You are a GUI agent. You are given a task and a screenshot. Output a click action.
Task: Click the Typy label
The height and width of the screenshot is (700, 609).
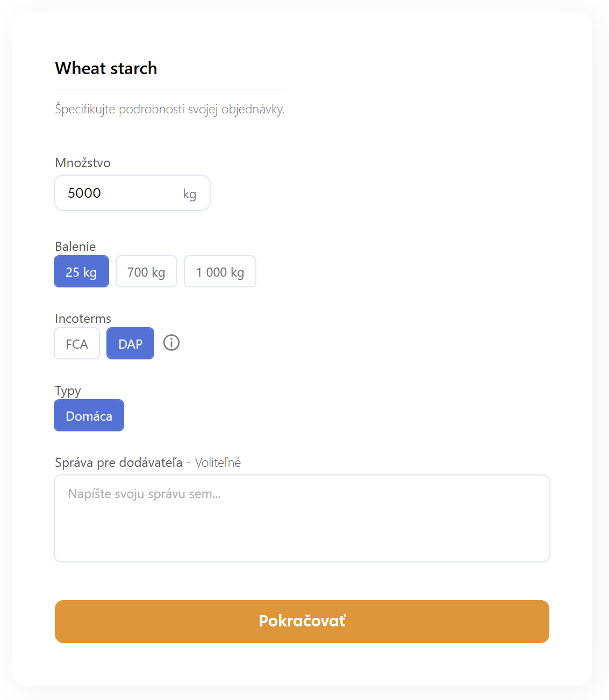[68, 391]
